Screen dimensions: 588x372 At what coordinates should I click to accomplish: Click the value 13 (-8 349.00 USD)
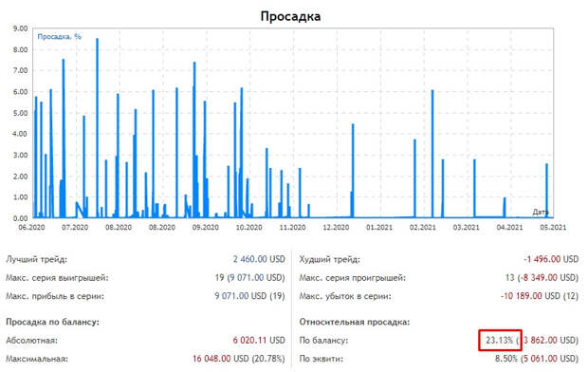point(542,278)
